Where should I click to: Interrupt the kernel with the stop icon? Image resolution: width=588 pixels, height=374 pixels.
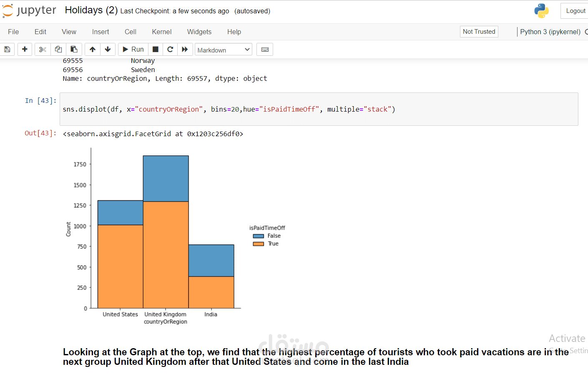[155, 50]
